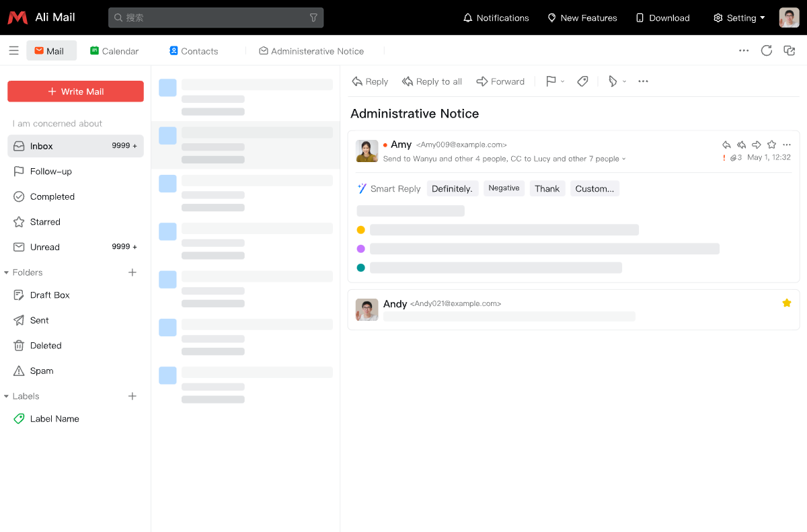Click the Smart Reply wand icon
This screenshot has height=532, width=807.
(x=362, y=188)
